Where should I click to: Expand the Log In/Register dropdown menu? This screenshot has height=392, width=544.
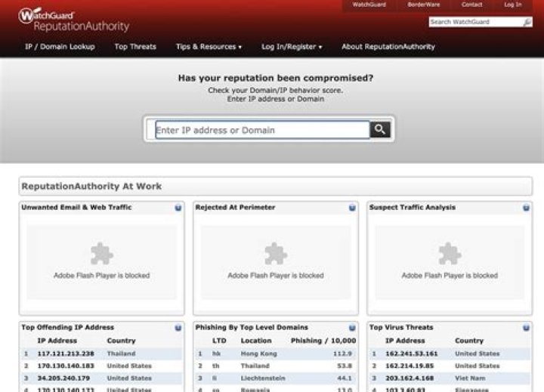pyautogui.click(x=292, y=47)
